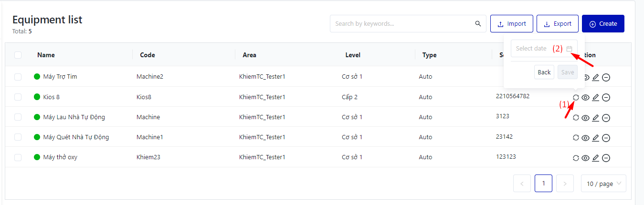
Task: Tick the select-all checkbox in header
Action: [18, 55]
